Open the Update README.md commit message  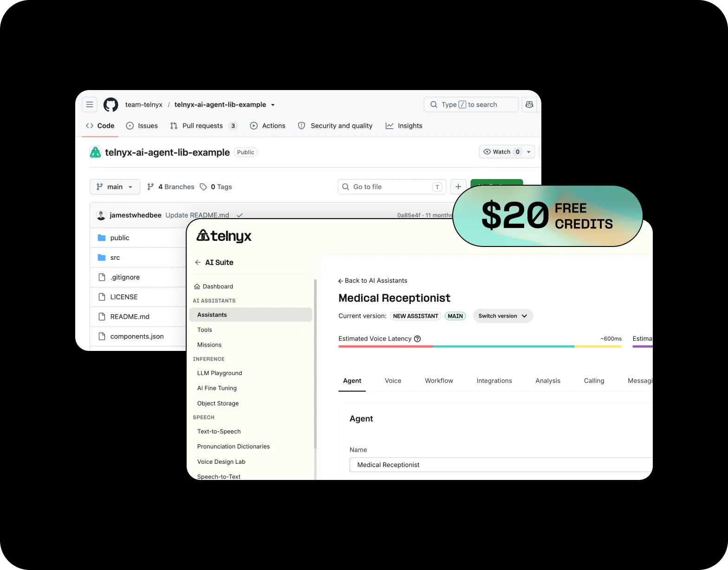click(197, 215)
